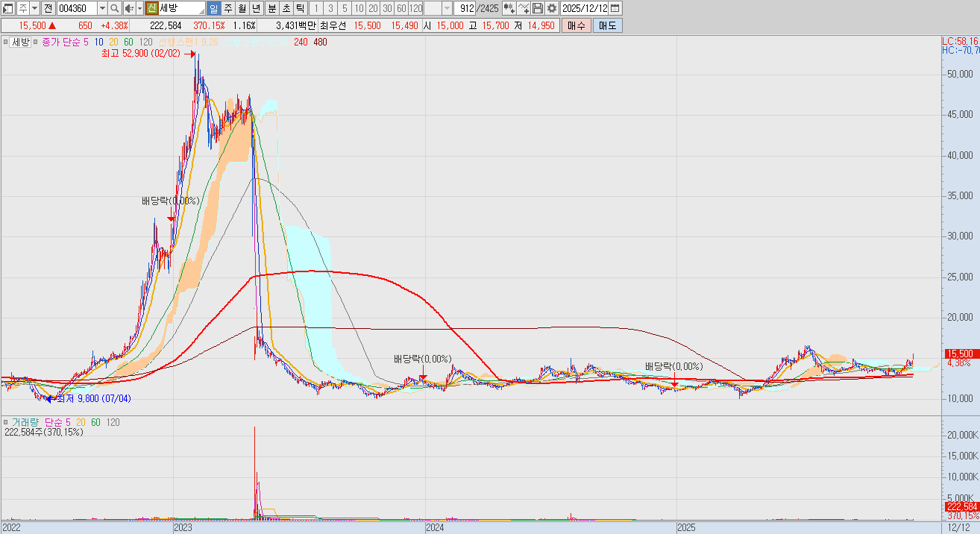This screenshot has width=980, height=534.
Task: Click the speaker sound icon
Action: [128, 8]
